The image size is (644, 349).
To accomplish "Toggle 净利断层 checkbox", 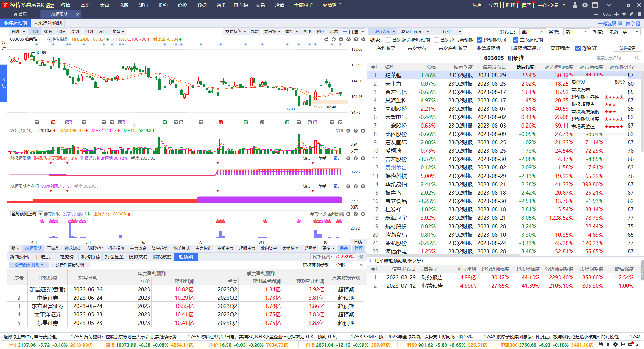I will coord(372,48).
